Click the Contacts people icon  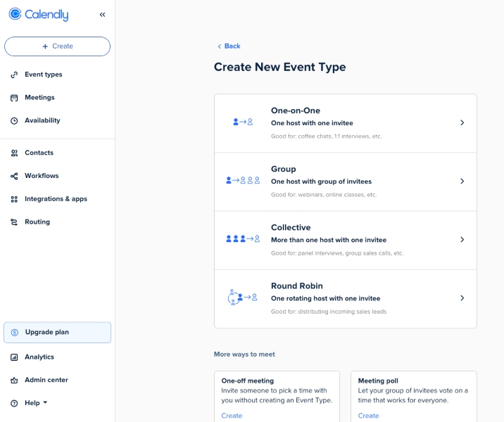coord(14,153)
